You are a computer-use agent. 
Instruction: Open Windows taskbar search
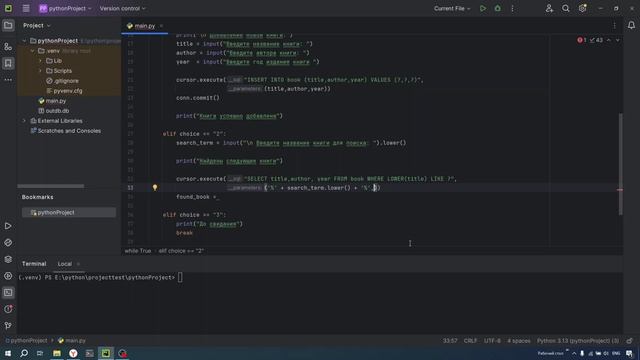click(24, 353)
